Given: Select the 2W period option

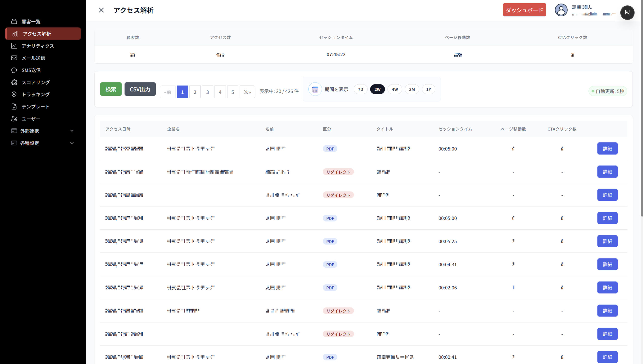Looking at the screenshot, I should click(377, 89).
